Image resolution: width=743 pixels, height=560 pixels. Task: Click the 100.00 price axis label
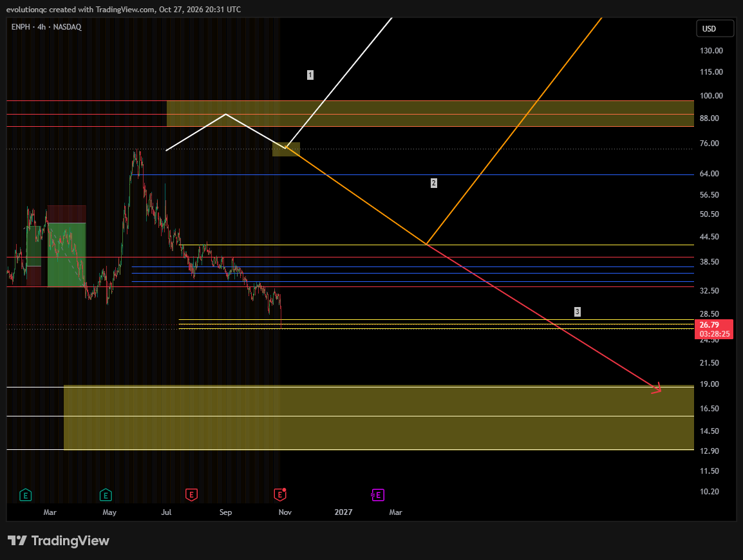click(711, 96)
